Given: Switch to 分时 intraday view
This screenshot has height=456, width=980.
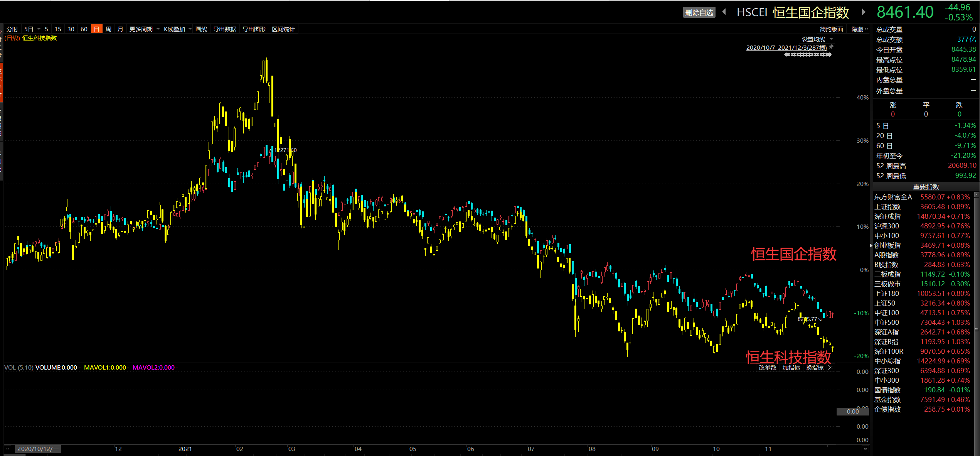Looking at the screenshot, I should pos(12,29).
